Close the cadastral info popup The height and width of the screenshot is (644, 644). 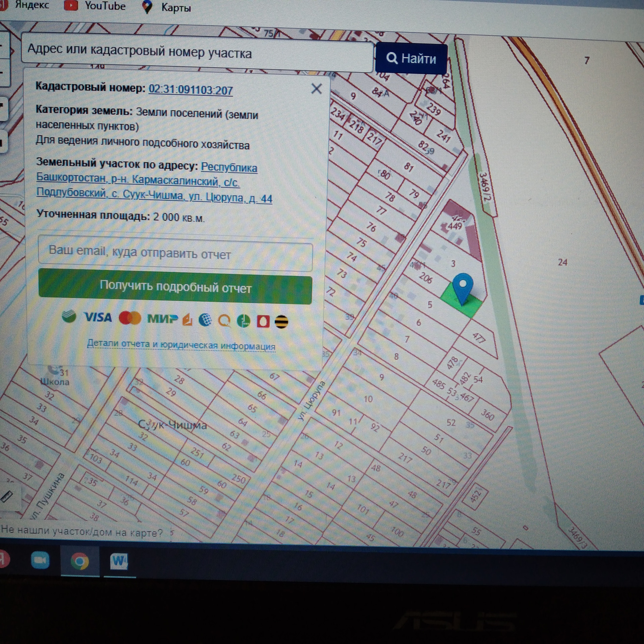pos(316,89)
